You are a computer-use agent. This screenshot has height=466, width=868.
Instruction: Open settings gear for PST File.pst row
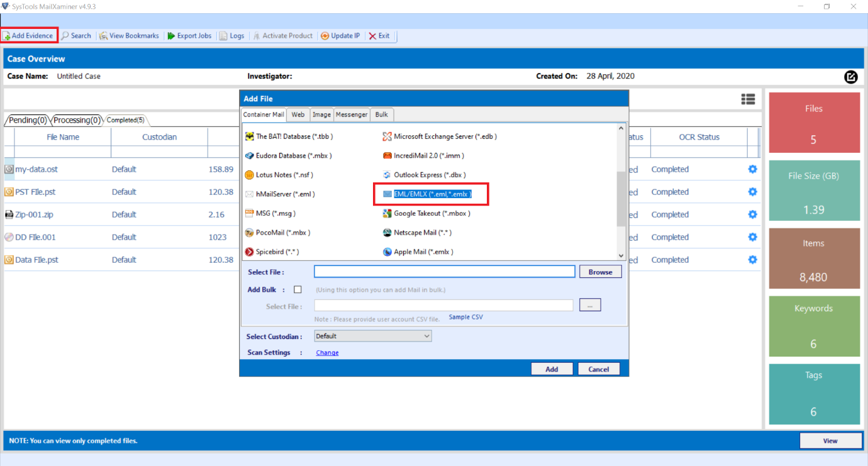752,192
